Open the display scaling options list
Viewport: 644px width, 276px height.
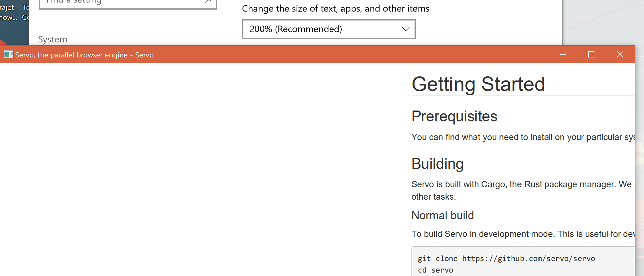coord(329,29)
